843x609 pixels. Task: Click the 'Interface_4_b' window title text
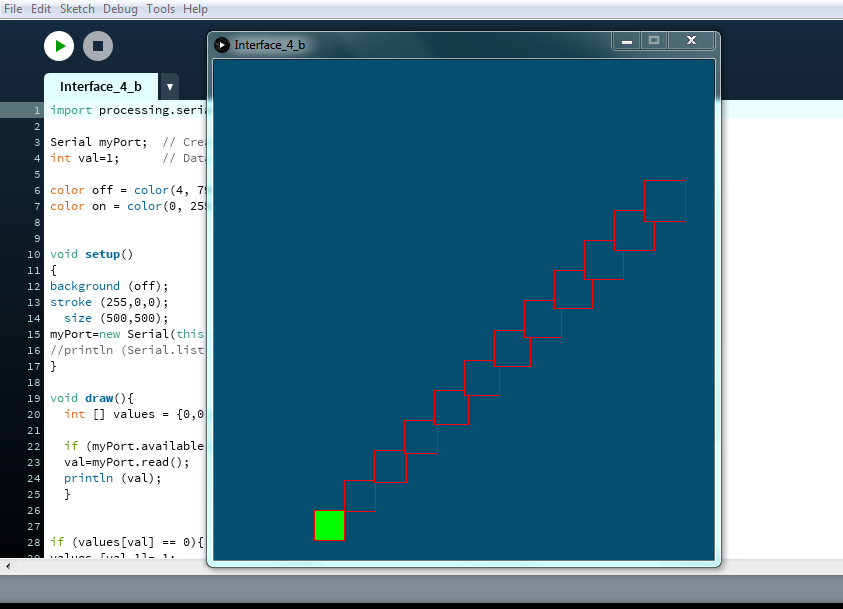(270, 45)
